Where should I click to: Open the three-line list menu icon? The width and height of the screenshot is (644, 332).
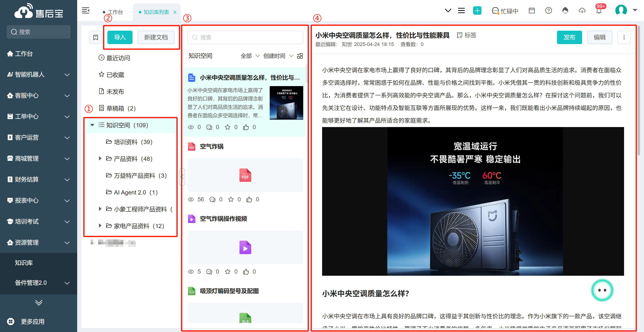[461, 10]
